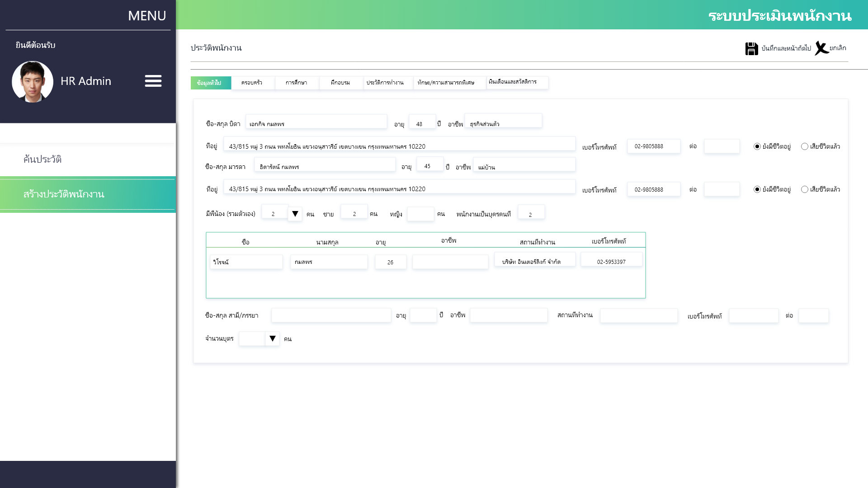Click the 'พนักงานเป็นบุตรคนที่' order field
The height and width of the screenshot is (488, 868).
coord(531,212)
